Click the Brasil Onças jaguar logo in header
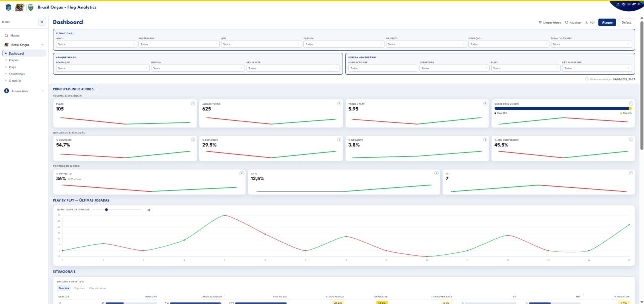 [20, 7]
